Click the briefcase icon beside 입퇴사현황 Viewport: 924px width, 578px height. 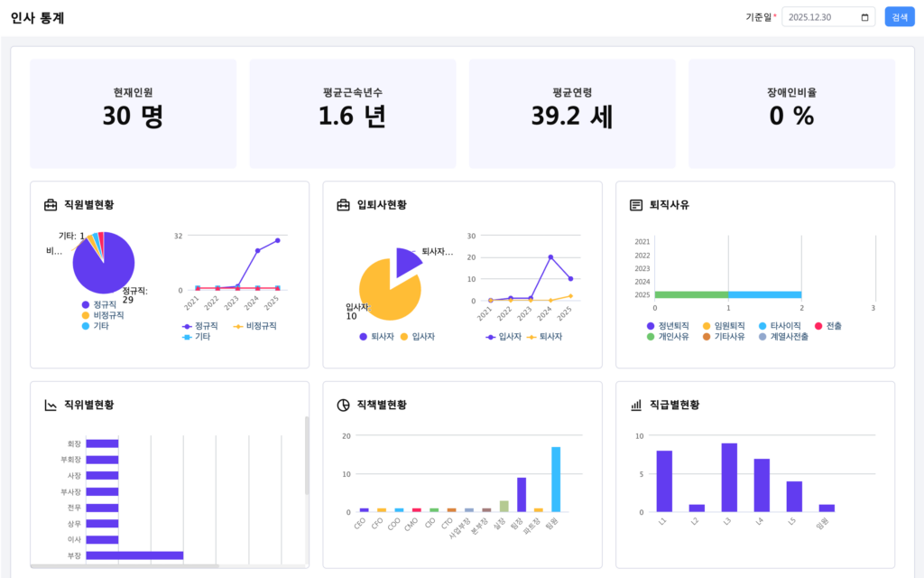(x=343, y=205)
